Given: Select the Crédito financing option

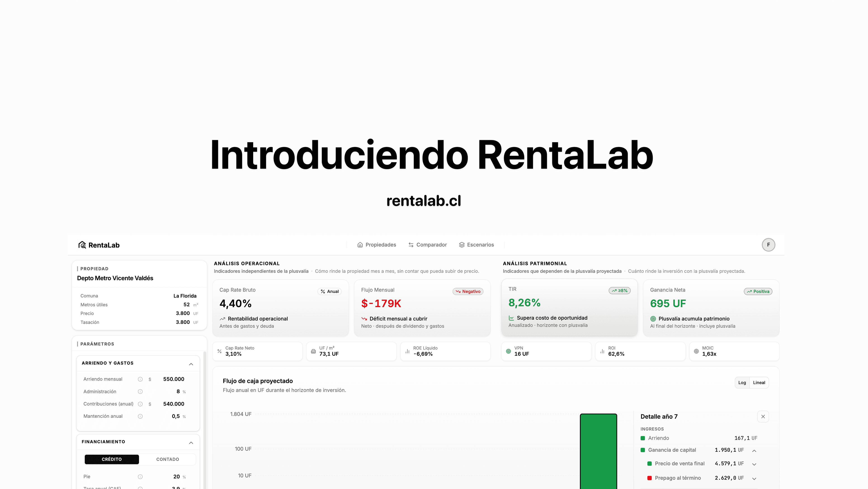Looking at the screenshot, I should pyautogui.click(x=111, y=459).
